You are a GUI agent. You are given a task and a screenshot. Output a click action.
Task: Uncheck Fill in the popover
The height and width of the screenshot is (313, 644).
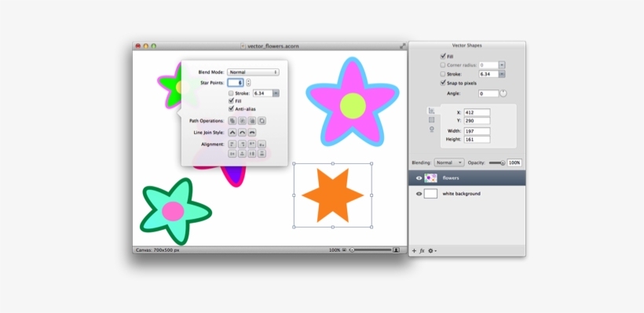(x=231, y=100)
